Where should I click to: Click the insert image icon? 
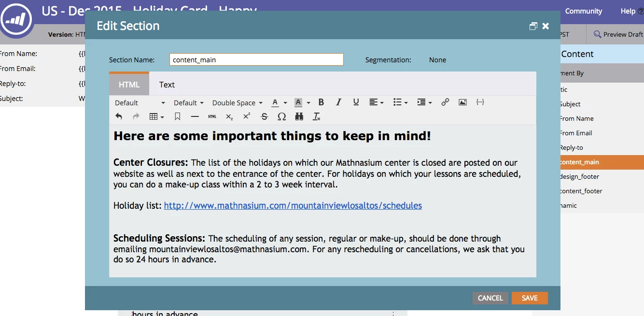pos(462,102)
